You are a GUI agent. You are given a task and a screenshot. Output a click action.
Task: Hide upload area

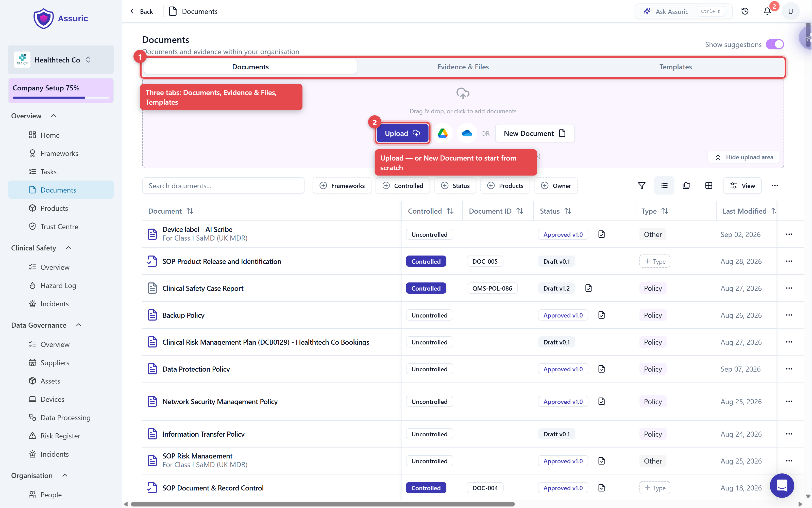pos(744,157)
